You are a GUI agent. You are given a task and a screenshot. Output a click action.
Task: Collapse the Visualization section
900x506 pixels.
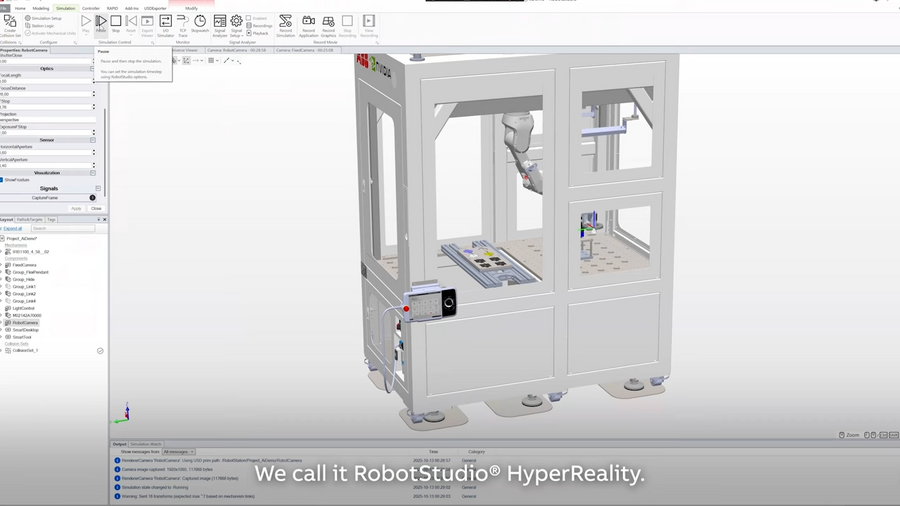(x=92, y=173)
